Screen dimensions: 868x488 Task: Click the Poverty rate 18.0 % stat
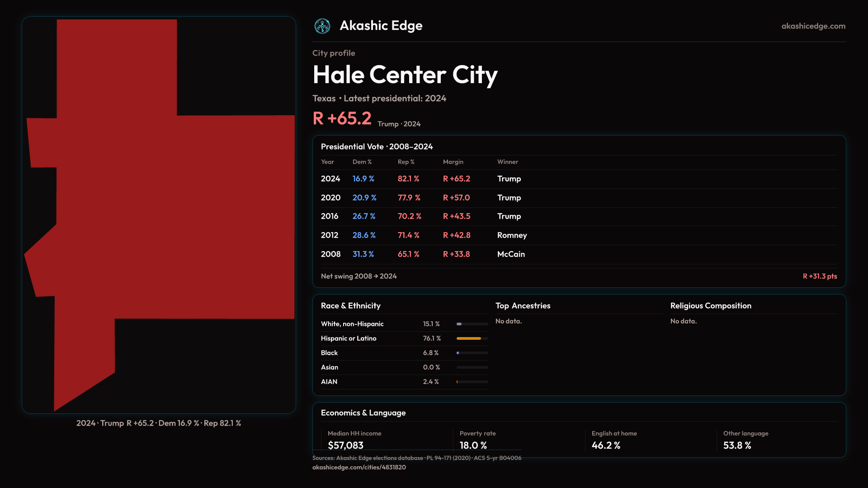[473, 445]
